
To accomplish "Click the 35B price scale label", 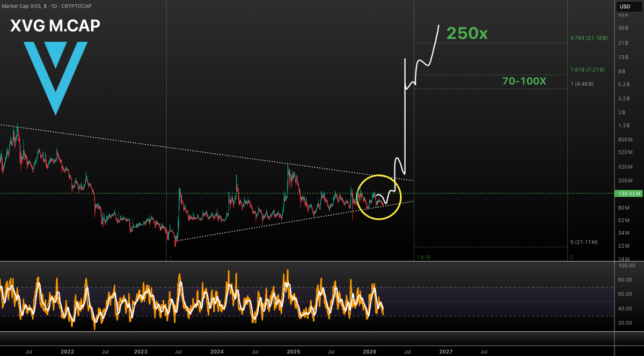I will (623, 28).
